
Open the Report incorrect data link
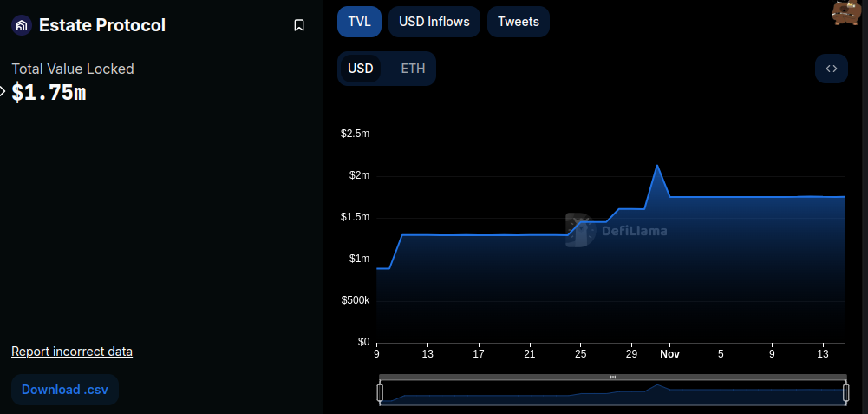(x=72, y=352)
